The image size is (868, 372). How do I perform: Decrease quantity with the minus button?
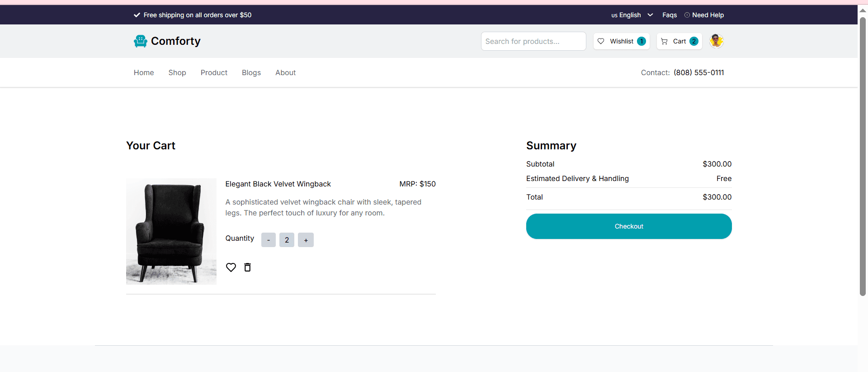coord(269,240)
